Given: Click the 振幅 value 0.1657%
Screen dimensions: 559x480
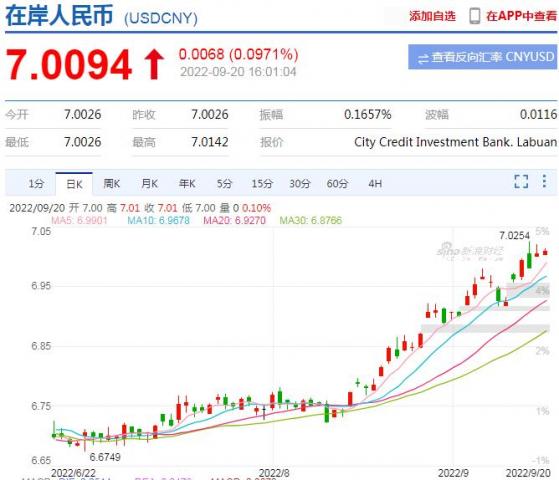Looking at the screenshot, I should click(x=368, y=114).
